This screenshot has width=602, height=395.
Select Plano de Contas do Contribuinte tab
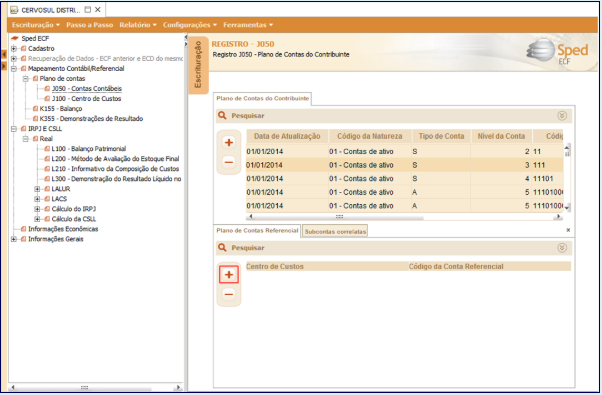[263, 99]
